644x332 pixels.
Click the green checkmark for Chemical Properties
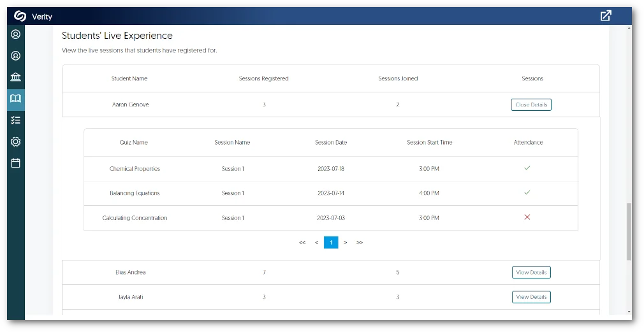527,168
